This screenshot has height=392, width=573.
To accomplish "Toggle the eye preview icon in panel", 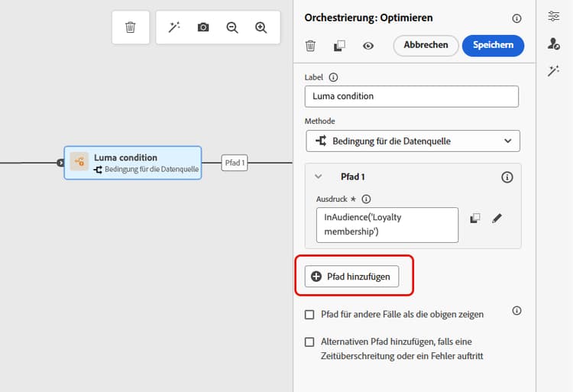I will point(368,46).
